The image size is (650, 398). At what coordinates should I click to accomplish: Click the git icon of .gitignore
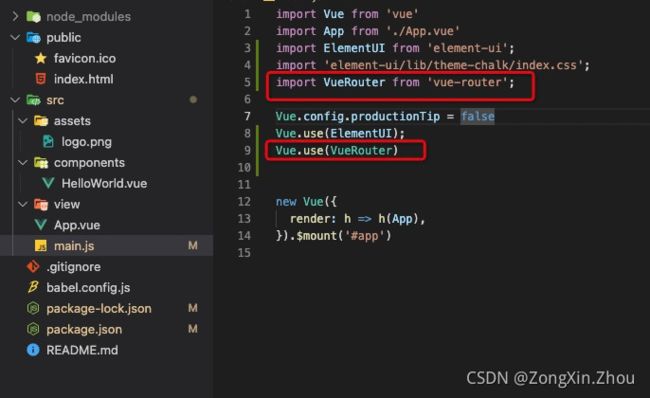[x=33, y=267]
